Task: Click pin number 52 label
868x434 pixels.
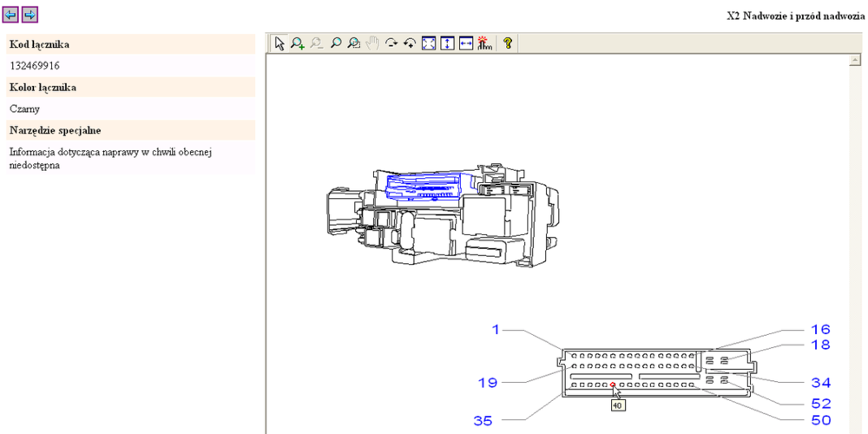Action: pyautogui.click(x=820, y=404)
